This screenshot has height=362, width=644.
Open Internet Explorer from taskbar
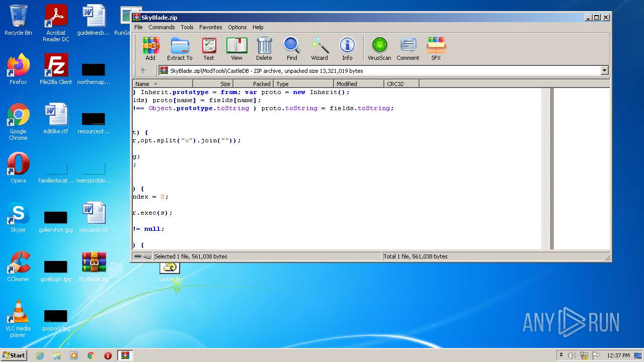pos(40,355)
